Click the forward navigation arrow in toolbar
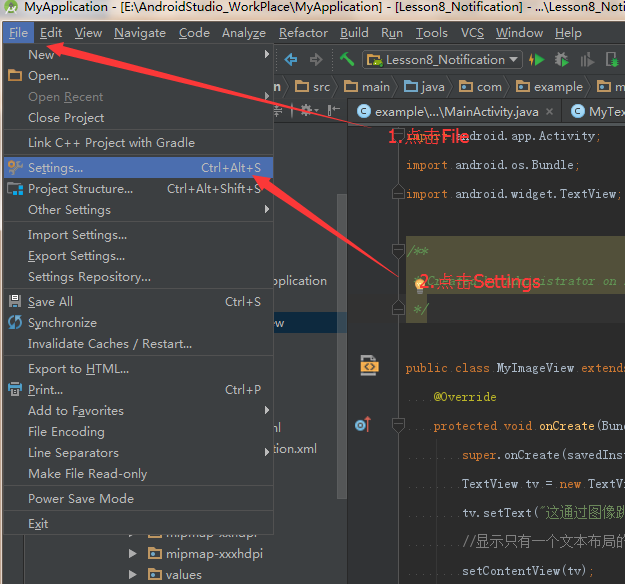625x584 pixels. point(316,60)
